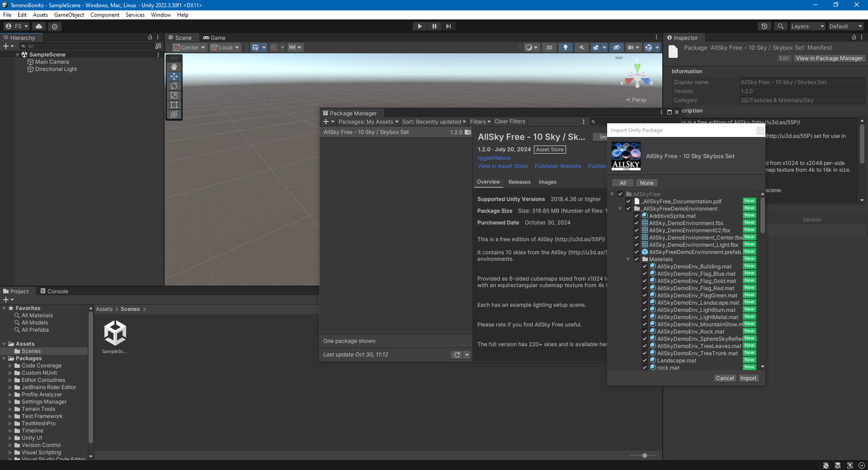Toggle scene audio icon
The image size is (868, 470).
(x=582, y=47)
